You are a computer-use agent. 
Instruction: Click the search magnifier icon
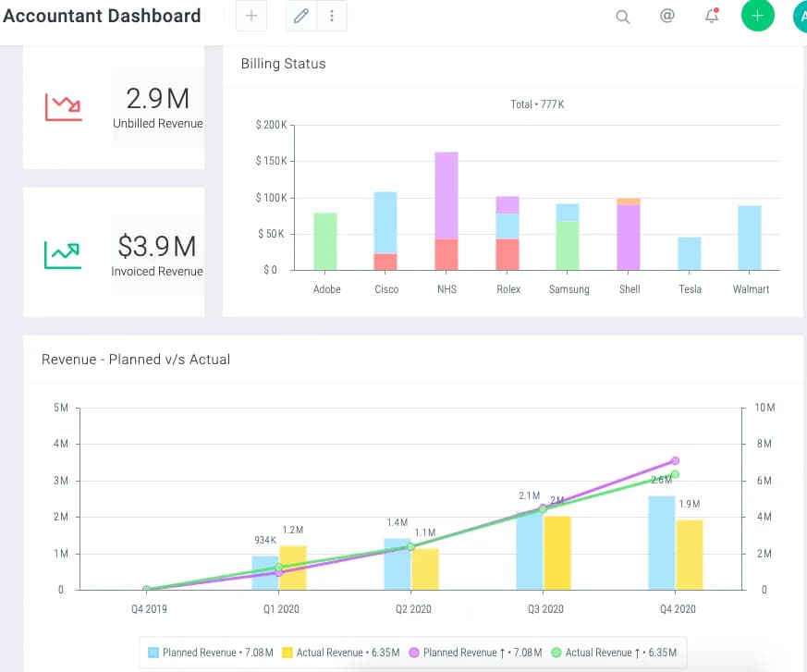[x=623, y=17]
